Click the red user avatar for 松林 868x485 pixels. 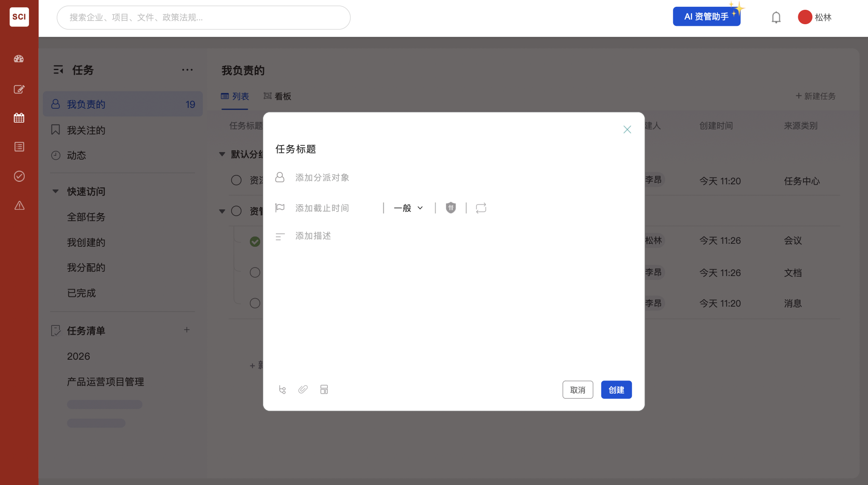click(x=805, y=17)
